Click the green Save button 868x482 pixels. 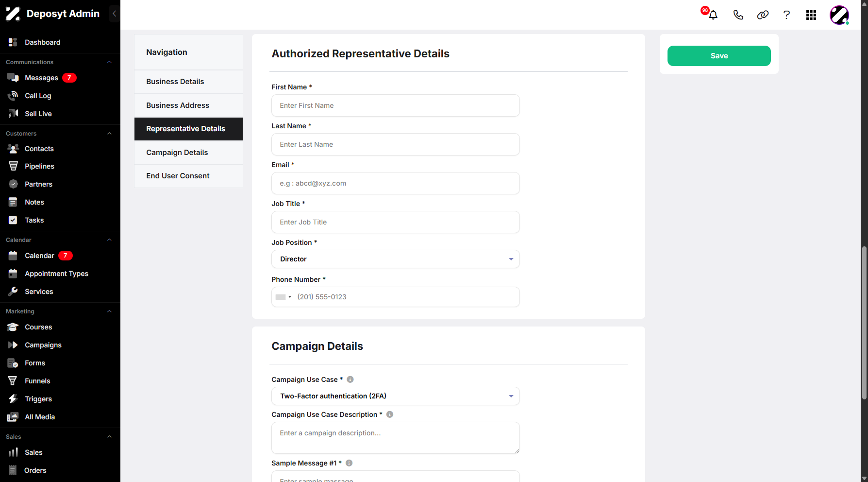(x=719, y=56)
